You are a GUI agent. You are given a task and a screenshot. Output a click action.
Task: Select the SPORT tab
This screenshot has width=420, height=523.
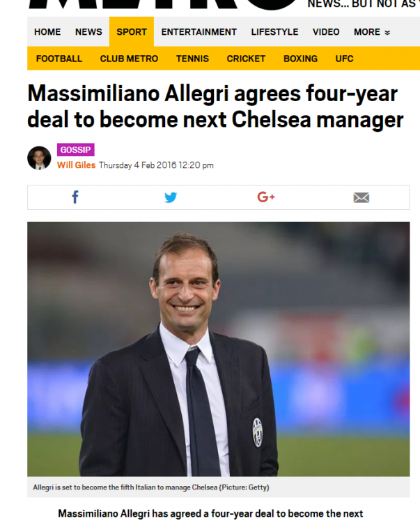tap(132, 31)
